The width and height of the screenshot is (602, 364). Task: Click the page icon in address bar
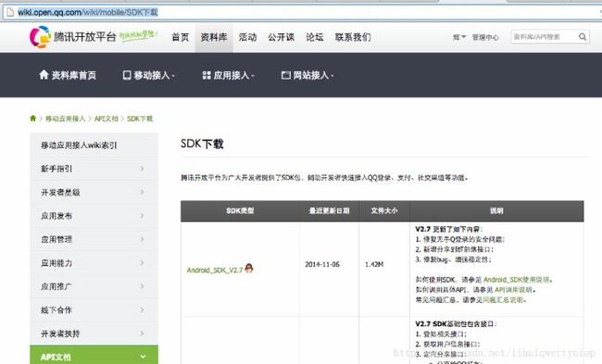pos(11,12)
